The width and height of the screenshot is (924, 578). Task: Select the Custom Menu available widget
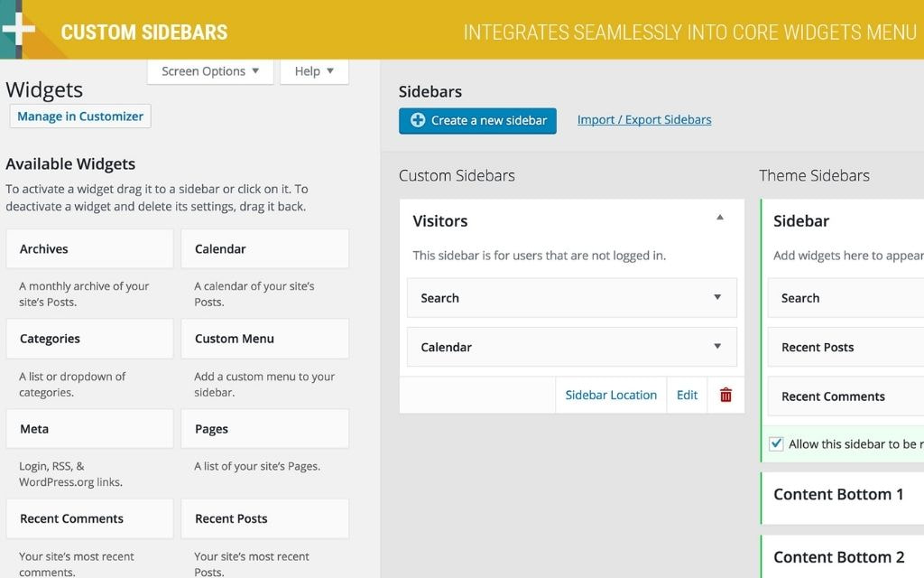(264, 339)
